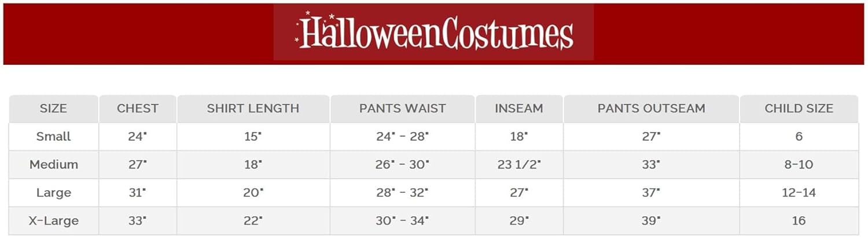Screen dimensions: 868x237
Task: Click the X-Large chest 33" cell
Action: 137,221
